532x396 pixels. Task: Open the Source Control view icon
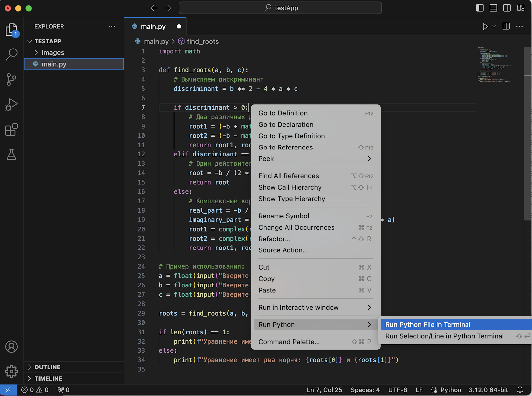click(12, 80)
